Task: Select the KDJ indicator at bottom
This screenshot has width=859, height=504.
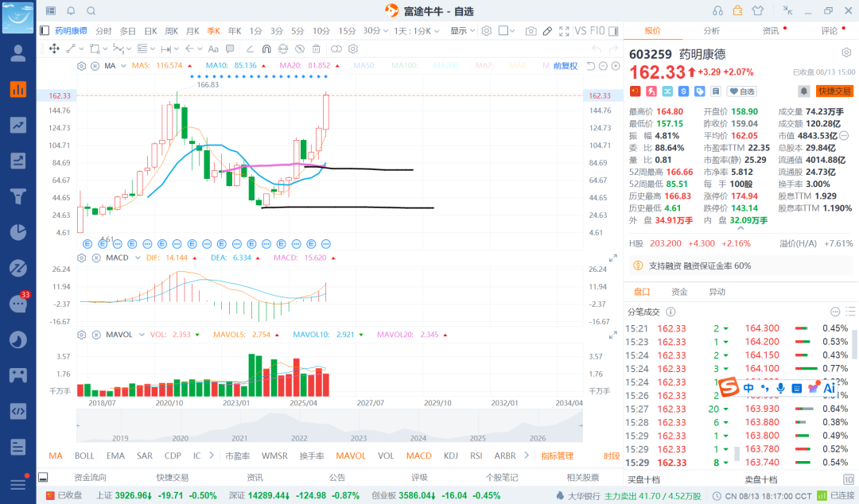Action: pyautogui.click(x=451, y=456)
